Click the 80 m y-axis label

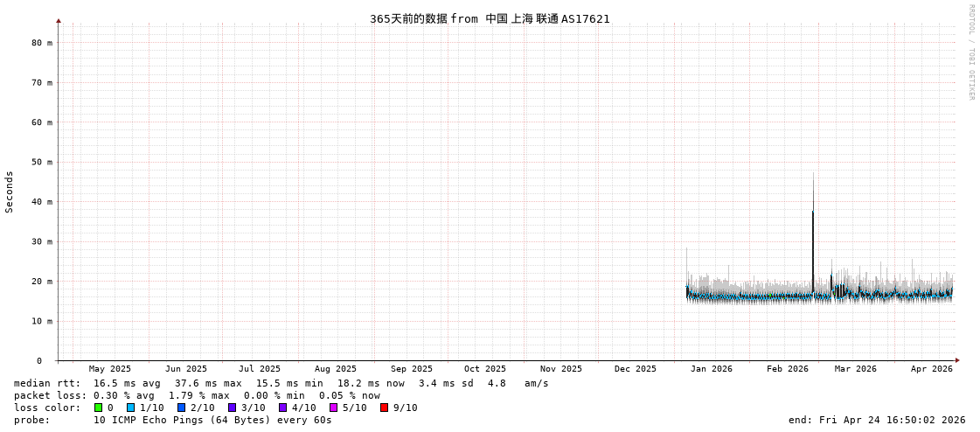pos(42,43)
